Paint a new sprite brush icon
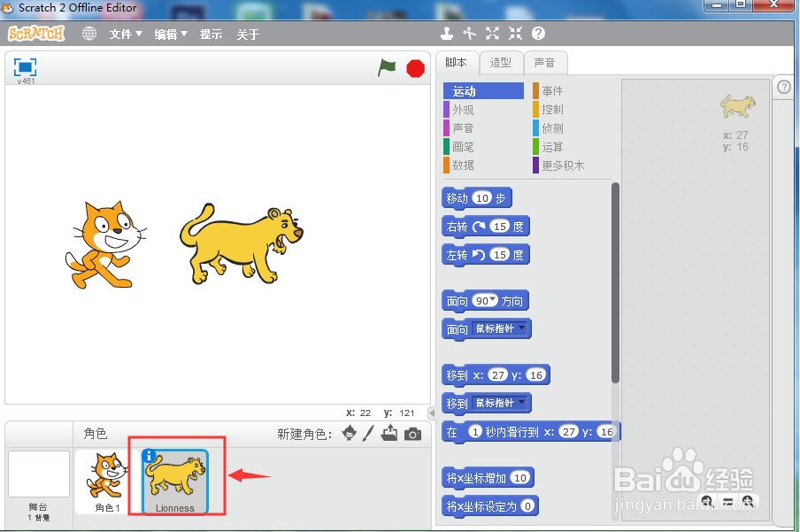Viewport: 800px width, 532px height. pos(368,434)
